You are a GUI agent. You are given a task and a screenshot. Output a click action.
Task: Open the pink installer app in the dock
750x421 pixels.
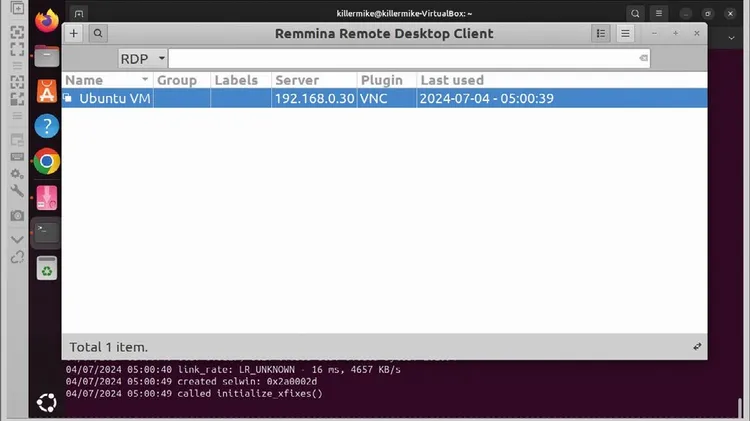47,198
